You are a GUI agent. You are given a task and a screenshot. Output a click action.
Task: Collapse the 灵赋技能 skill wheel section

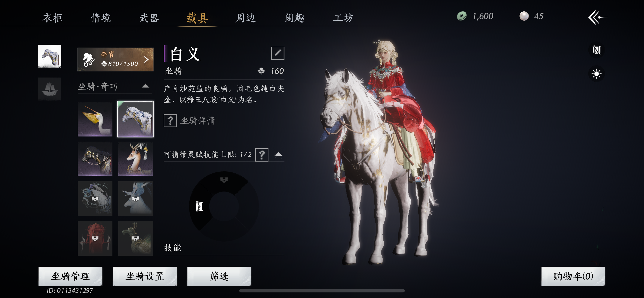[x=278, y=155]
